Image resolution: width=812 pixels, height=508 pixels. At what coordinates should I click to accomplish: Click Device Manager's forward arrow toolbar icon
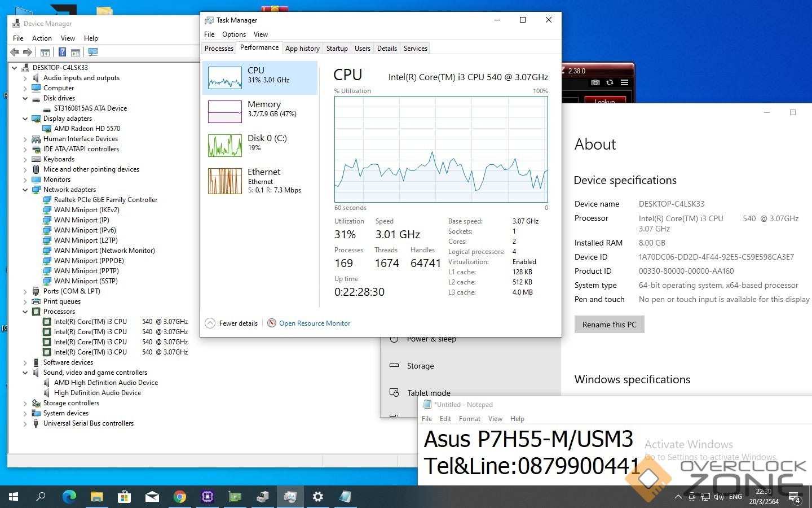click(x=27, y=52)
